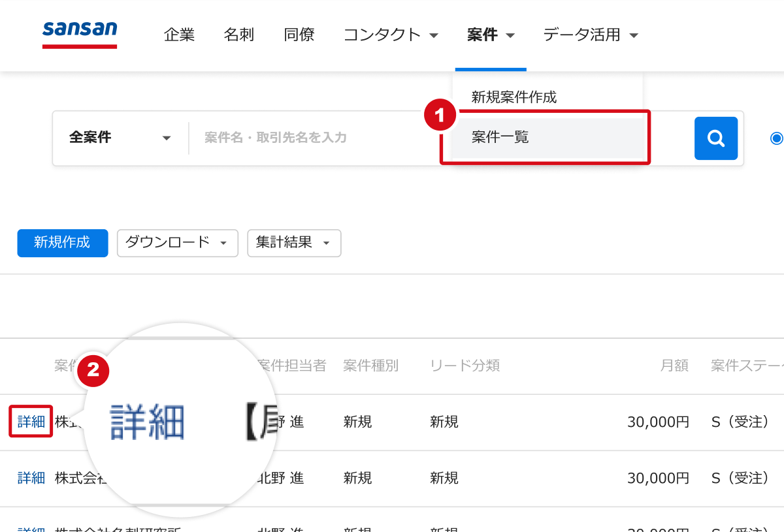Select the blue radio button at the right edge
The height and width of the screenshot is (532, 784).
click(x=777, y=138)
